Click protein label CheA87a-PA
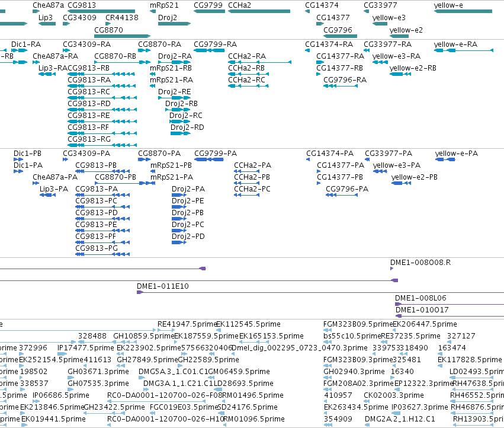The height and width of the screenshot is (428, 504). [55, 177]
